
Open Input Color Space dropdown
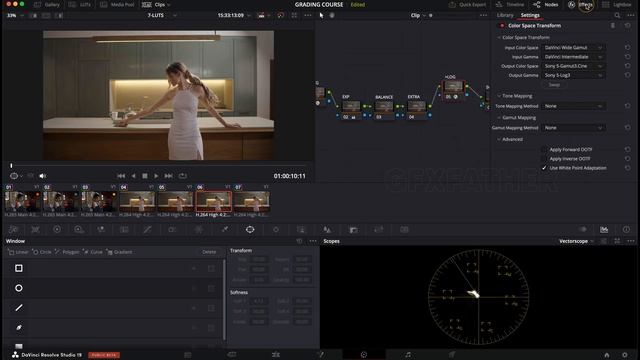pos(573,48)
